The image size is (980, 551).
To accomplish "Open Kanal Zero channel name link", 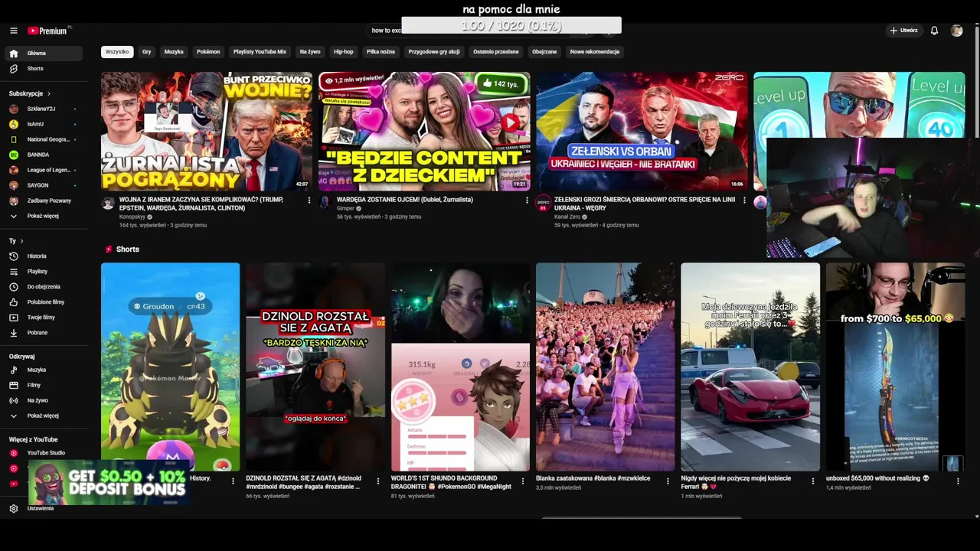I will [567, 217].
